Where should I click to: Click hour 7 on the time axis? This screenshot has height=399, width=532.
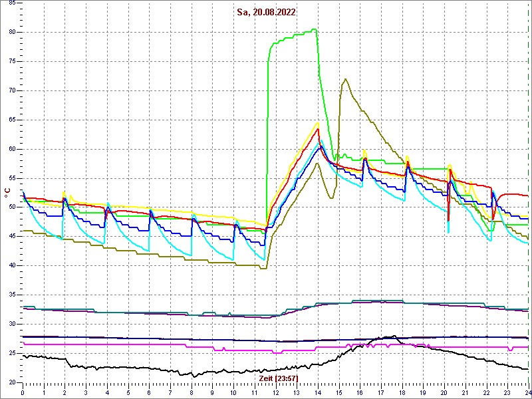(x=170, y=393)
